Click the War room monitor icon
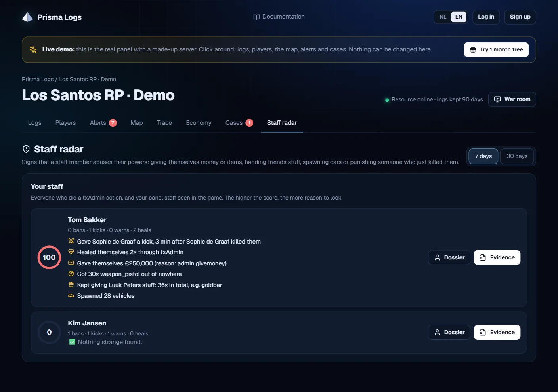Screen dimensions: 558x392 click(497, 99)
